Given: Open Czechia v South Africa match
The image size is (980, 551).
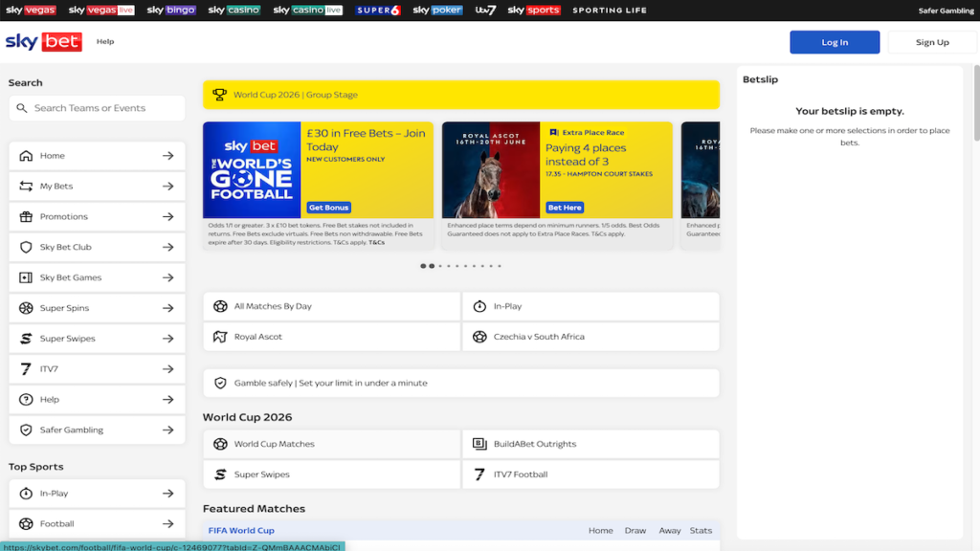Looking at the screenshot, I should point(590,337).
